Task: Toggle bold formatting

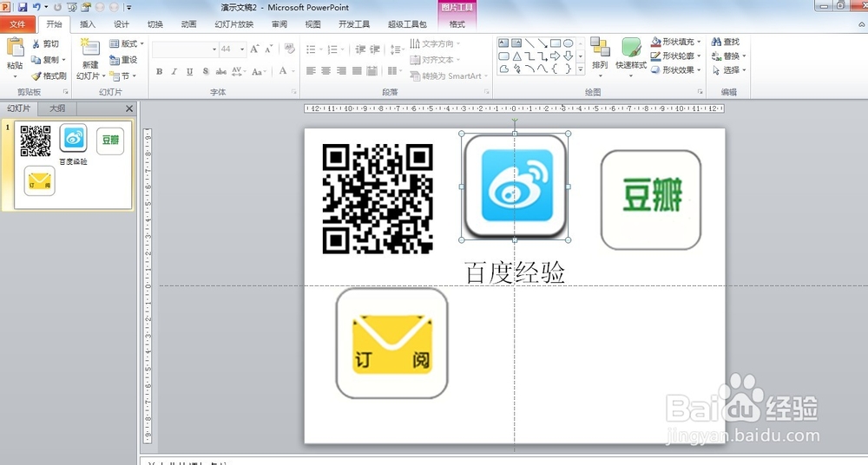Action: (159, 71)
